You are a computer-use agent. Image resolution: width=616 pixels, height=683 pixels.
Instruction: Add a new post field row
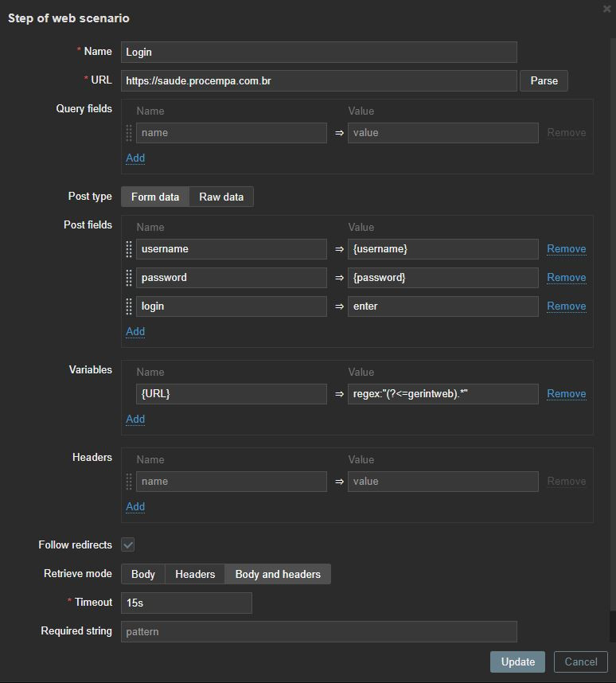click(x=135, y=331)
